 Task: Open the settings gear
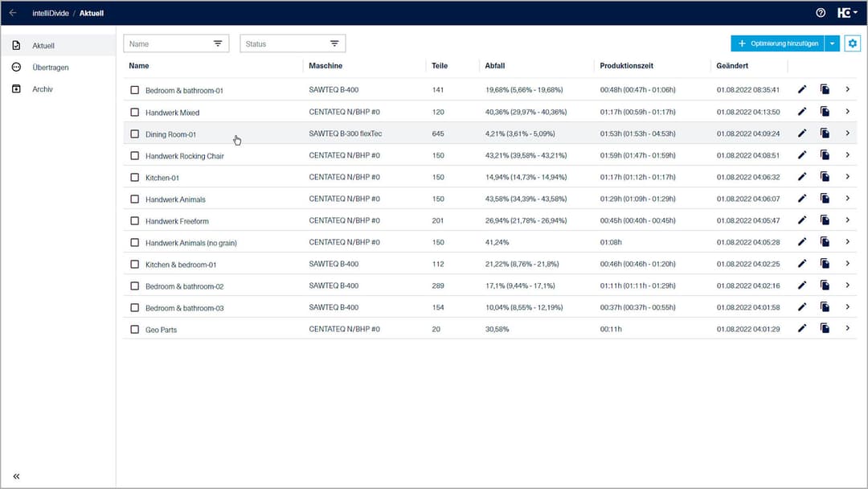point(852,43)
